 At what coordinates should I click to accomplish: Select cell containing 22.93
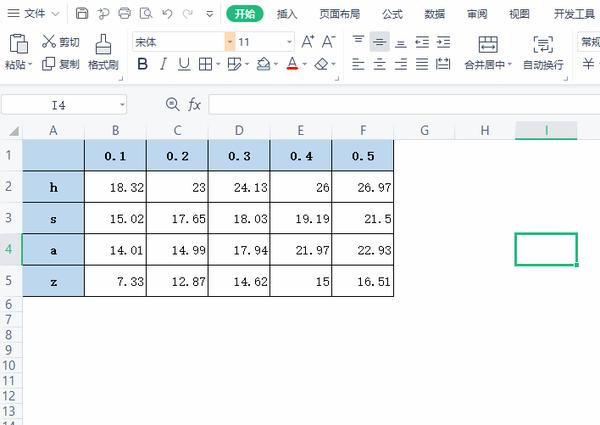[x=363, y=250]
